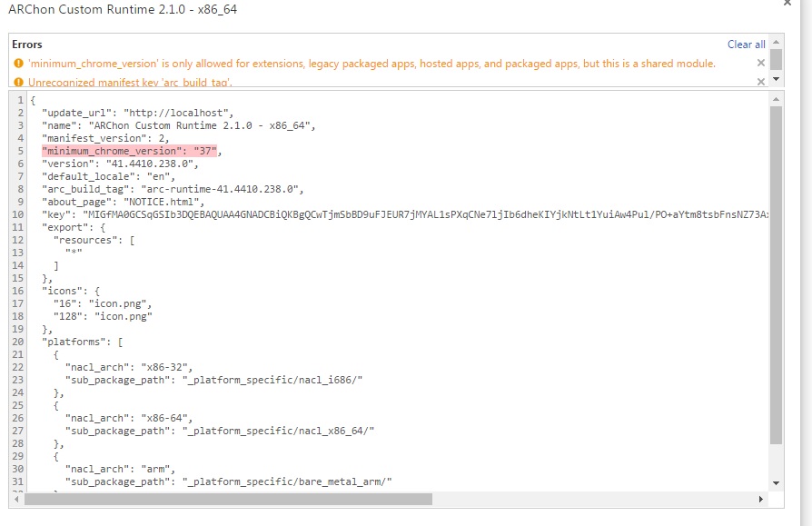812x526 pixels.
Task: Click the horizontal scrollbar thumb in the code viewer
Action: point(228,499)
